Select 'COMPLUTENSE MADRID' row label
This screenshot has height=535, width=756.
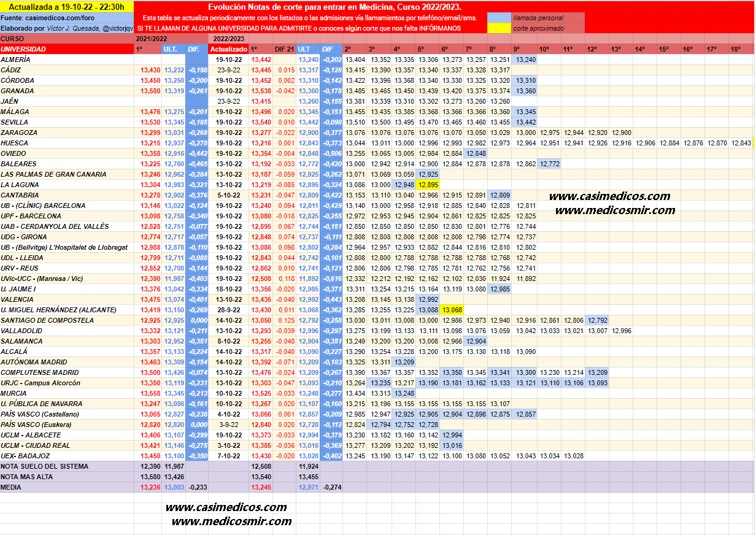67,372
